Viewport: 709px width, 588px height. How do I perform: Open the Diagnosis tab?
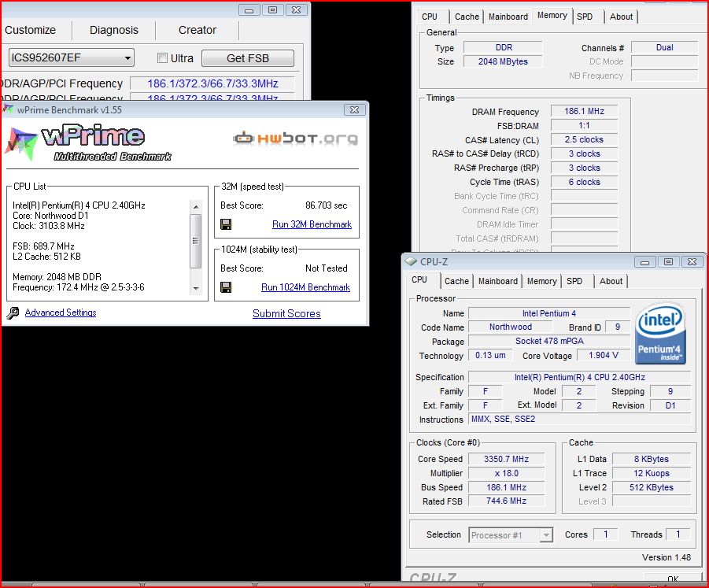click(114, 30)
